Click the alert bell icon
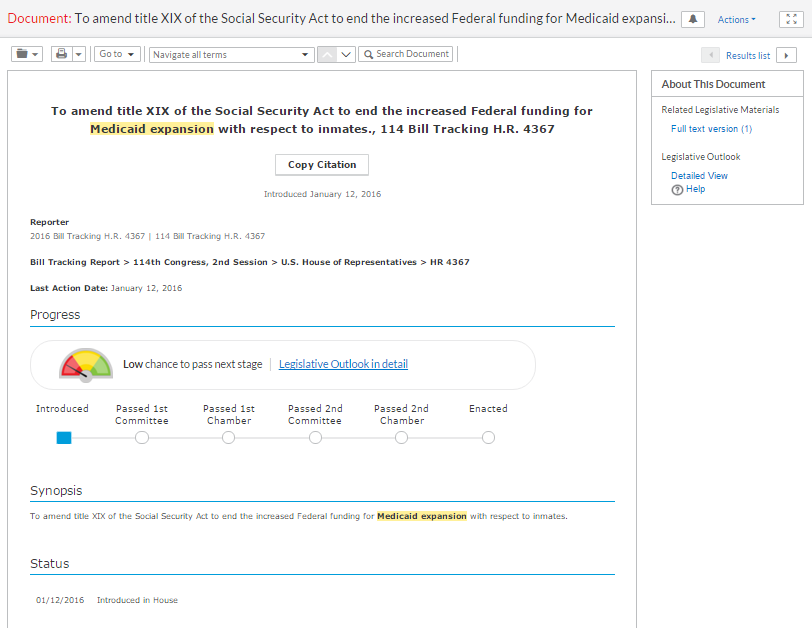 tap(692, 20)
